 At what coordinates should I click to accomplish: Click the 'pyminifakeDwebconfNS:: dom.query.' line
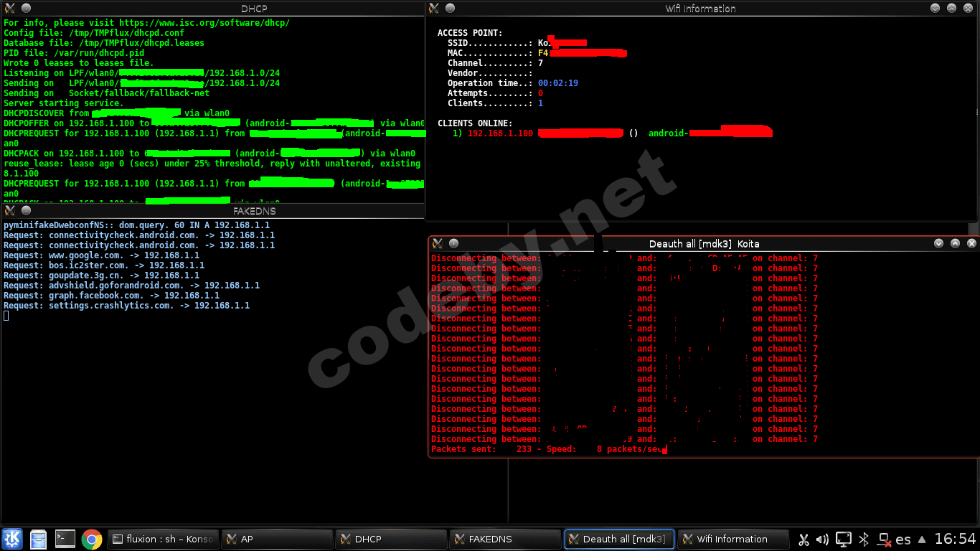point(136,225)
